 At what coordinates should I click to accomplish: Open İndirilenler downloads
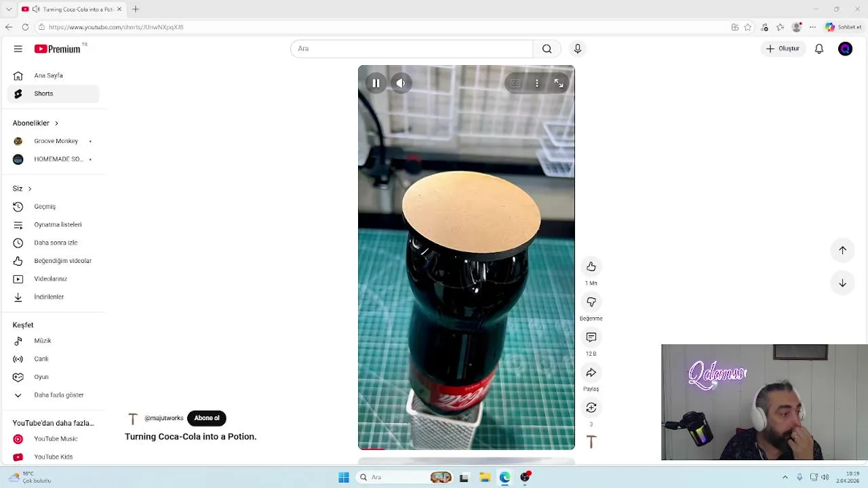(53, 297)
